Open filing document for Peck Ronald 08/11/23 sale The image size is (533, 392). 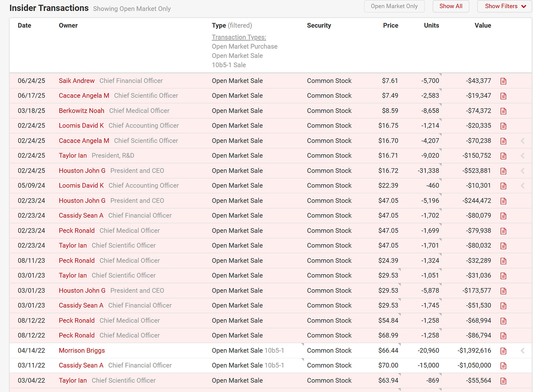point(503,261)
